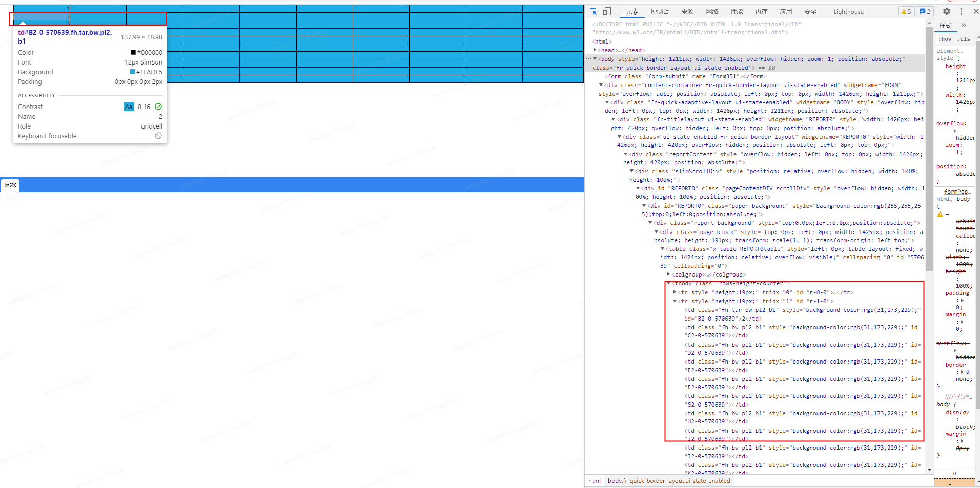Click the position property in element.style
980x488 pixels.
click(x=951, y=166)
